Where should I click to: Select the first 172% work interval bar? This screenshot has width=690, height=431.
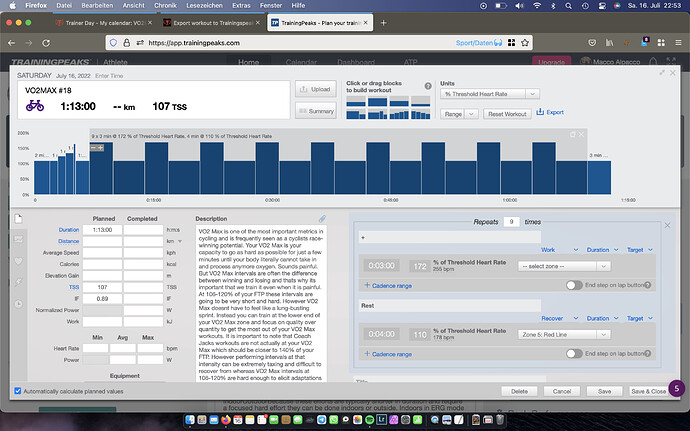coord(101,168)
